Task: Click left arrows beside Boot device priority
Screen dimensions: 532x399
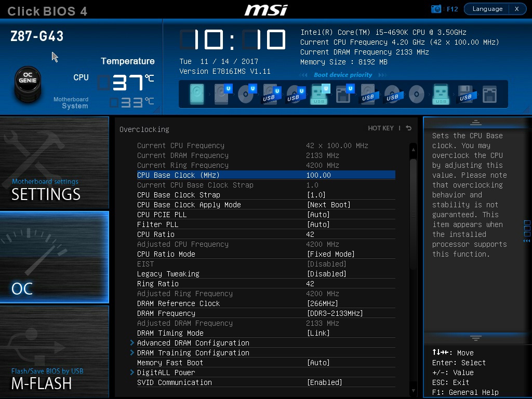Action: pos(303,75)
